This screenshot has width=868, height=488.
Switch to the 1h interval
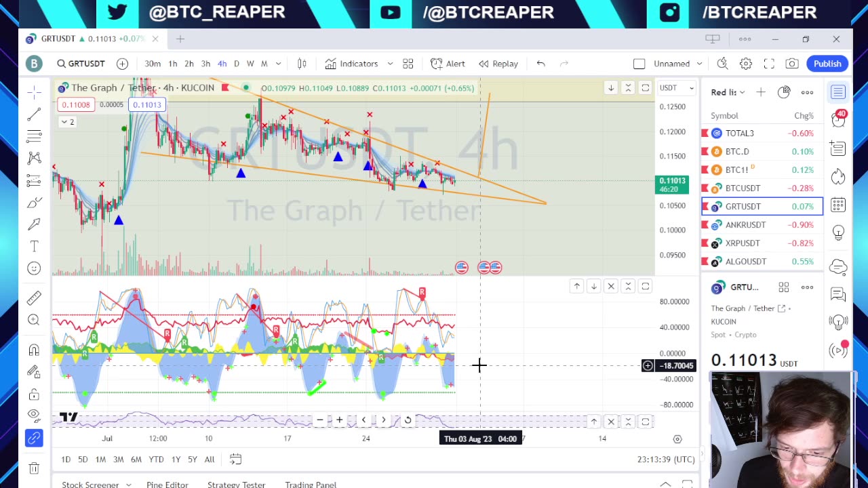pyautogui.click(x=173, y=64)
